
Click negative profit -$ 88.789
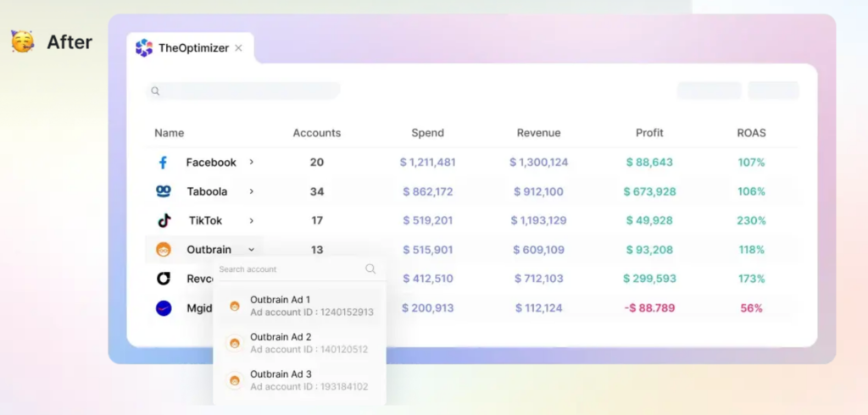pos(649,308)
